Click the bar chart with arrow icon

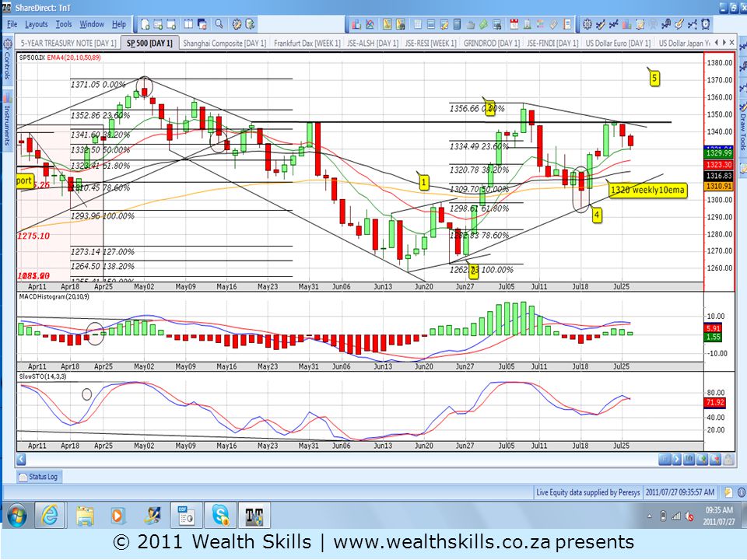pyautogui.click(x=356, y=24)
